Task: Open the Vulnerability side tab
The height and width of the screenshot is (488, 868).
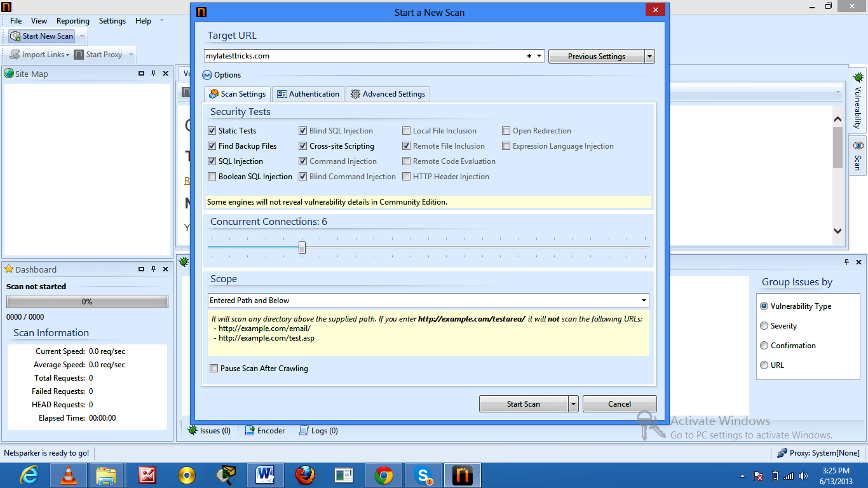Action: pyautogui.click(x=858, y=100)
